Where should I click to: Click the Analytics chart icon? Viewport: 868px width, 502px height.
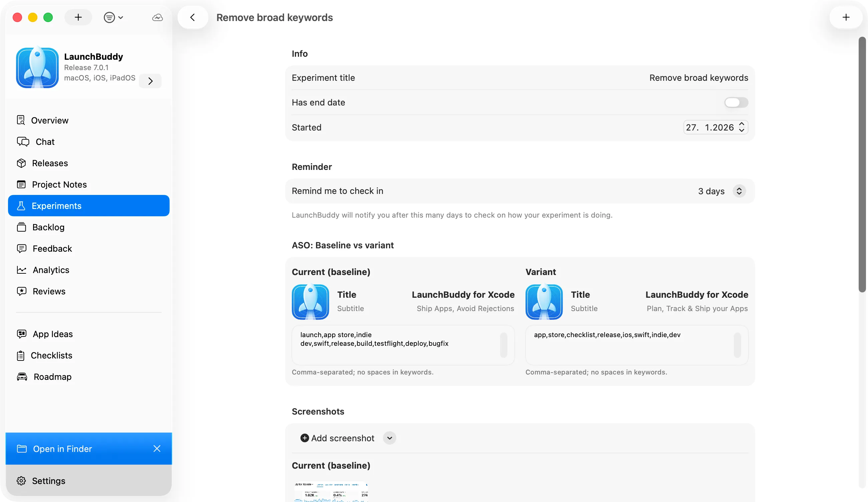[21, 270]
